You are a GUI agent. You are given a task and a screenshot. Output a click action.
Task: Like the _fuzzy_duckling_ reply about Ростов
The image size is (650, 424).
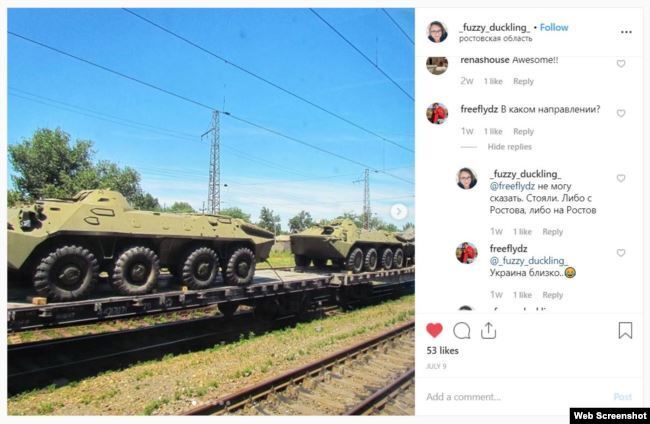pos(621,178)
